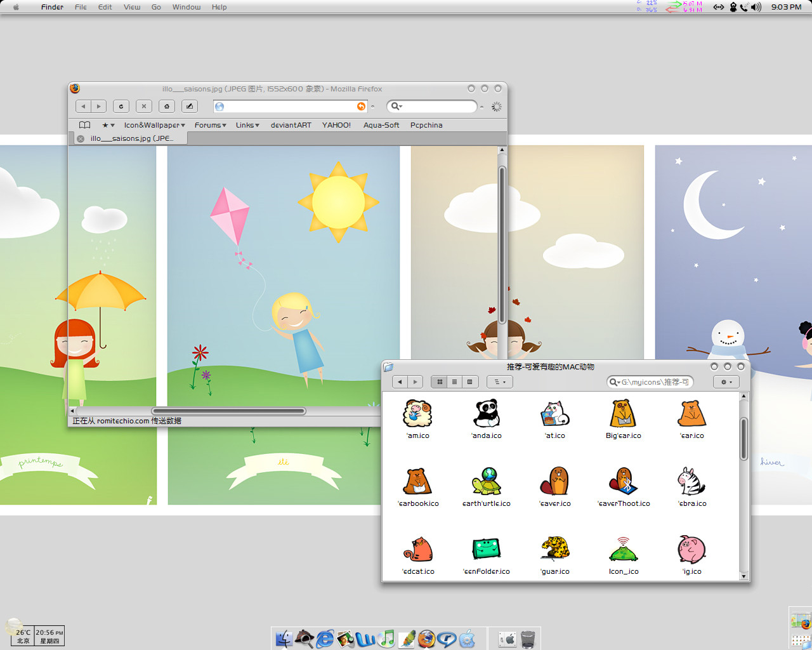Screen dimensions: 812x650
Task: Click the volume icon in menu bar
Action: [x=756, y=7]
